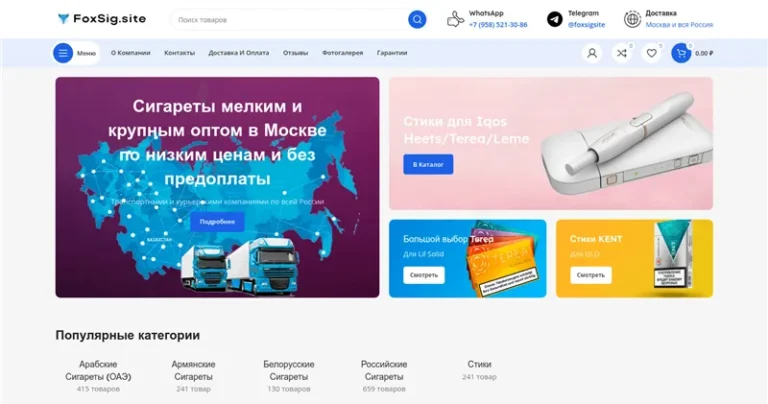The width and height of the screenshot is (768, 404).
Task: Click the WhatsApp icon in header
Action: (x=456, y=20)
